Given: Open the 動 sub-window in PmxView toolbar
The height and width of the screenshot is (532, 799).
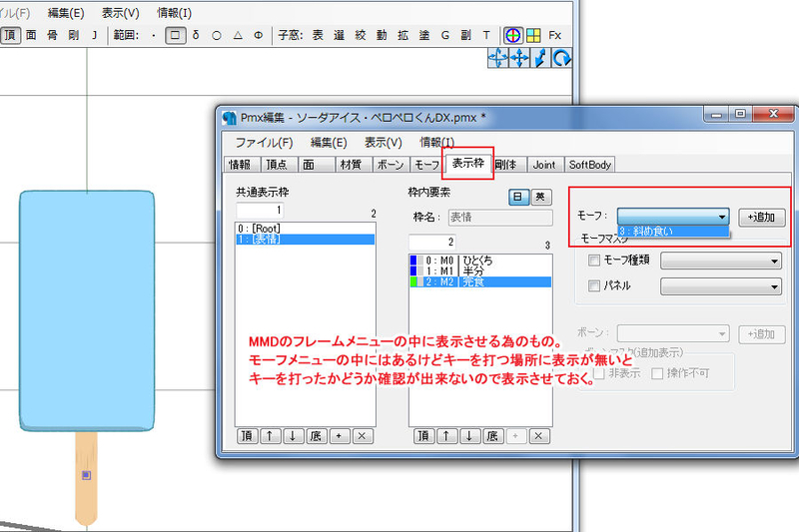Looking at the screenshot, I should (x=382, y=35).
